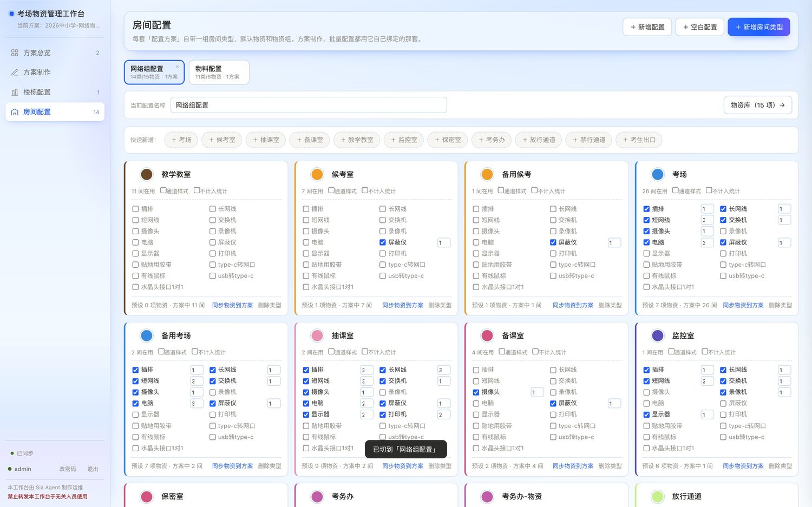This screenshot has width=812, height=507.
Task: Open the 方案制作 pencil icon item
Action: [15, 73]
